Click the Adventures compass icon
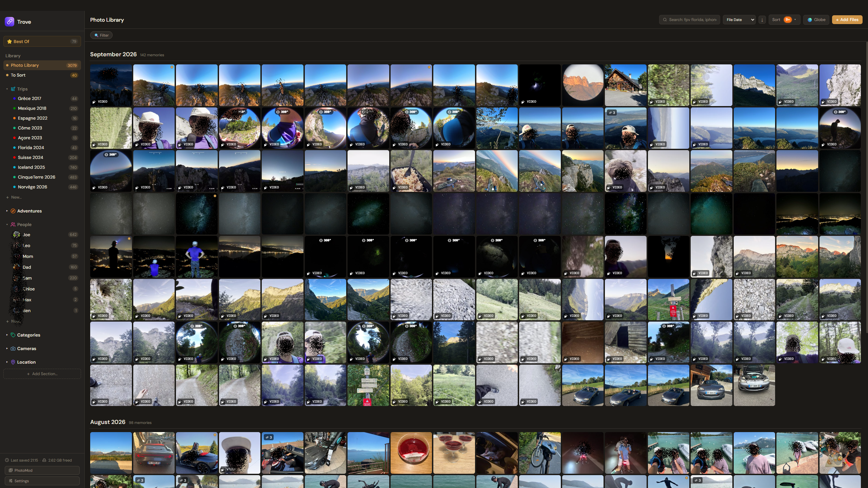The image size is (868, 488). 13,211
